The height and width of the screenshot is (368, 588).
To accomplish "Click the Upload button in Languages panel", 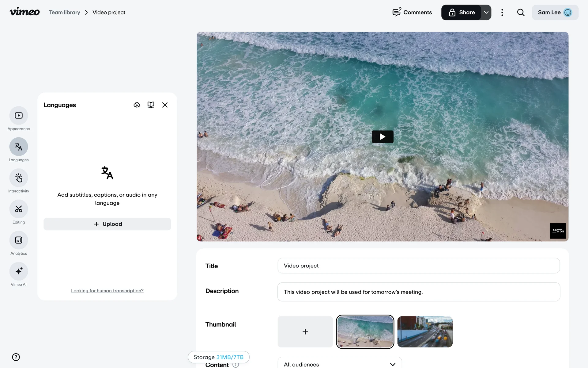I will 107,224.
